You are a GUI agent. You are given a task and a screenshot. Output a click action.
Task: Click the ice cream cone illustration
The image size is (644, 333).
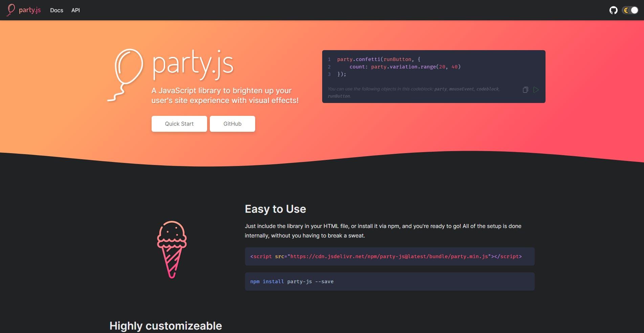(x=171, y=249)
